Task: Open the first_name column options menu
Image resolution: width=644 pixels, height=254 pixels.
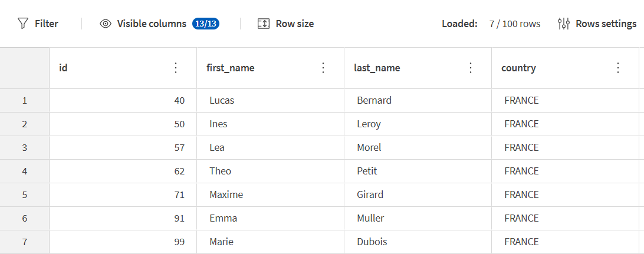Action: pos(323,68)
